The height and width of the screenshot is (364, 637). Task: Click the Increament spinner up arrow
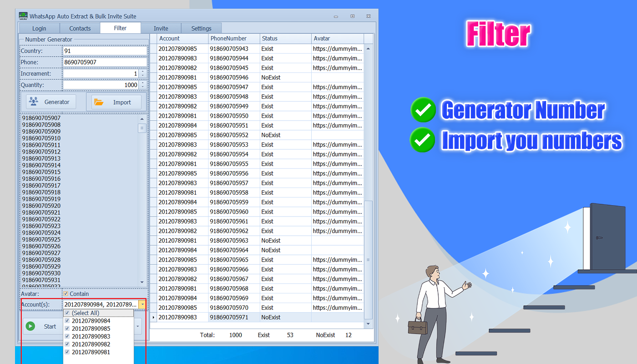point(143,71)
